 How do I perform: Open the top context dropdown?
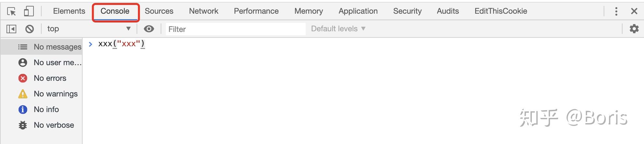(x=88, y=29)
